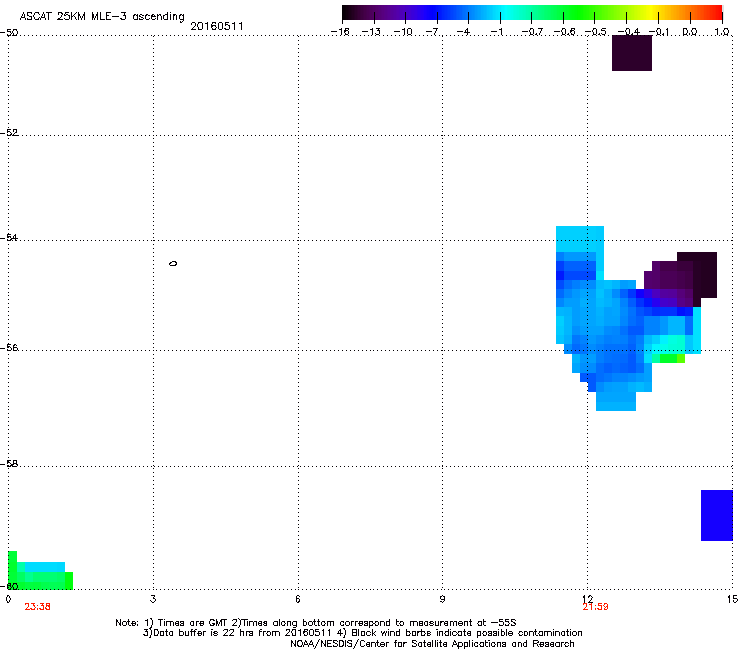The image size is (740, 650).
Task: Click the color bar label '-16'
Action: [x=340, y=32]
